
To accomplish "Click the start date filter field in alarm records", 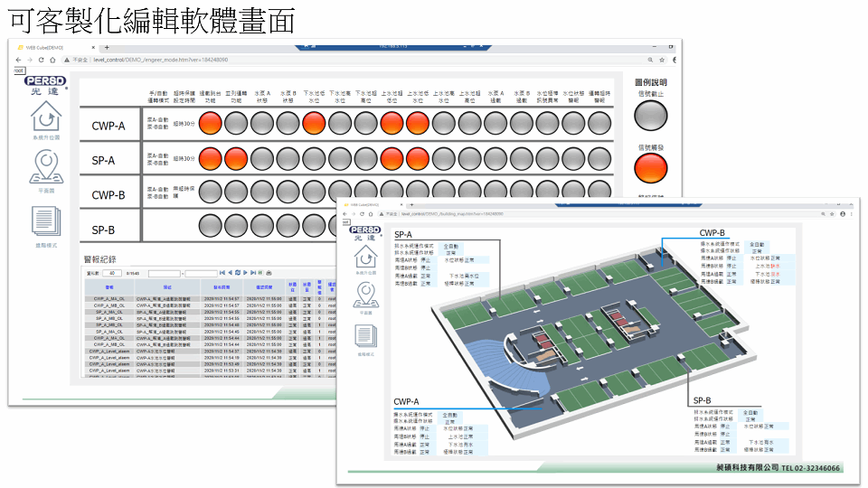I will click(x=165, y=272).
